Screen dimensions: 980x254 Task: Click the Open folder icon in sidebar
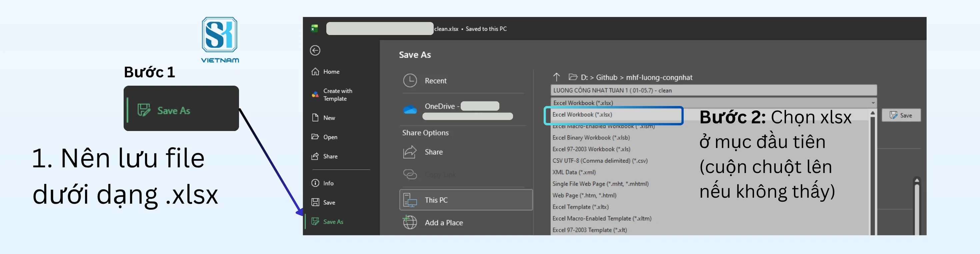315,137
